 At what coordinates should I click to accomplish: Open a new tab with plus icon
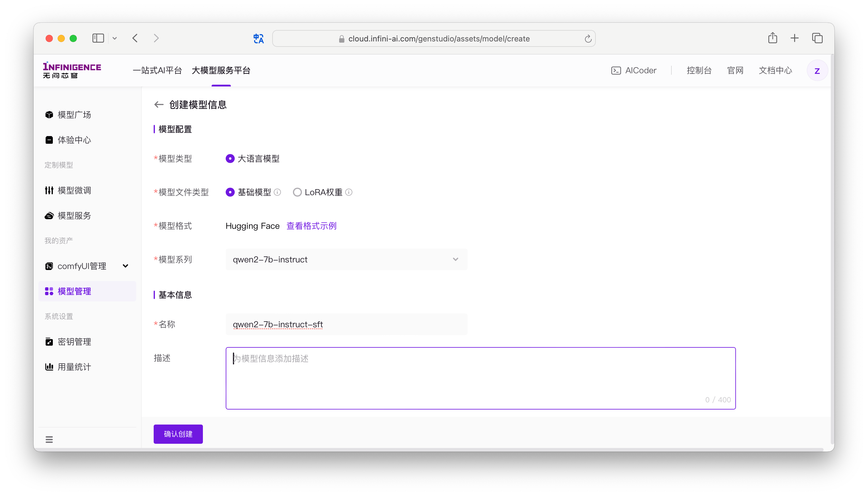pos(794,38)
